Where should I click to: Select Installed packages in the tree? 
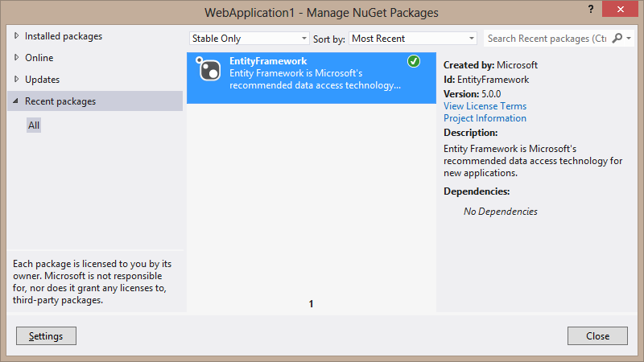[64, 36]
